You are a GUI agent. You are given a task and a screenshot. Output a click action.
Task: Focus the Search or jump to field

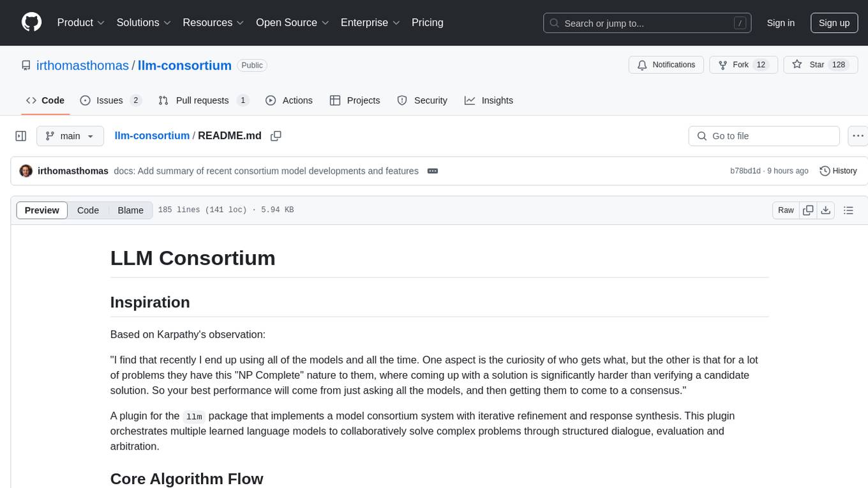click(647, 23)
